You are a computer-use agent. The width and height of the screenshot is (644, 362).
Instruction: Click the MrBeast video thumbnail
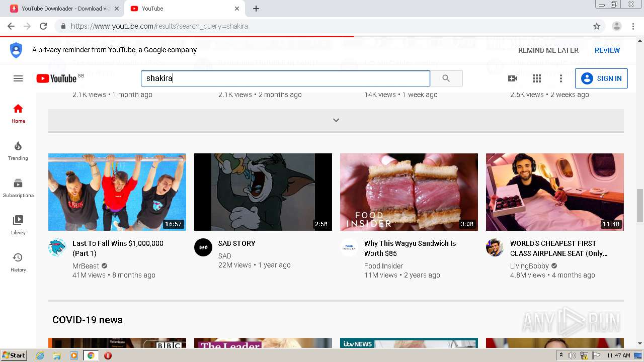click(117, 192)
